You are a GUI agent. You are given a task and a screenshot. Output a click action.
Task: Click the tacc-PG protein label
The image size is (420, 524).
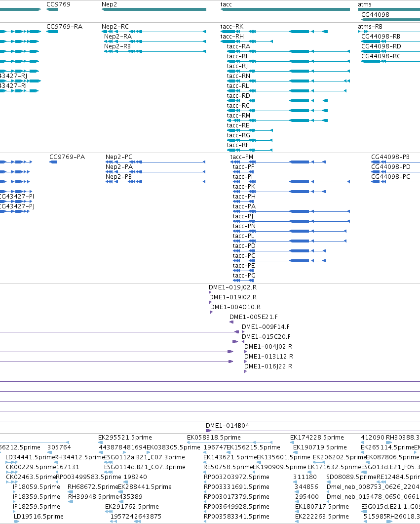244,276
